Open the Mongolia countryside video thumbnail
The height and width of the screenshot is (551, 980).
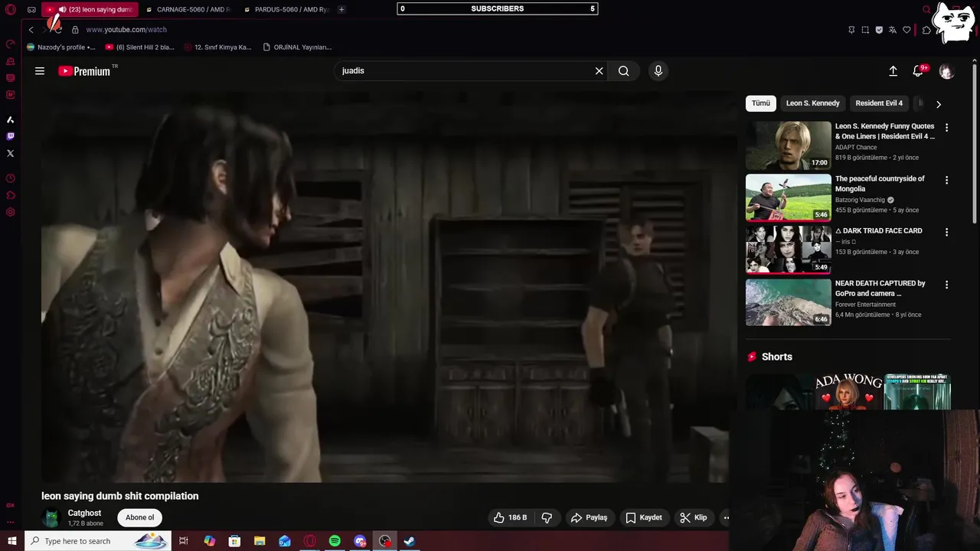coord(788,197)
